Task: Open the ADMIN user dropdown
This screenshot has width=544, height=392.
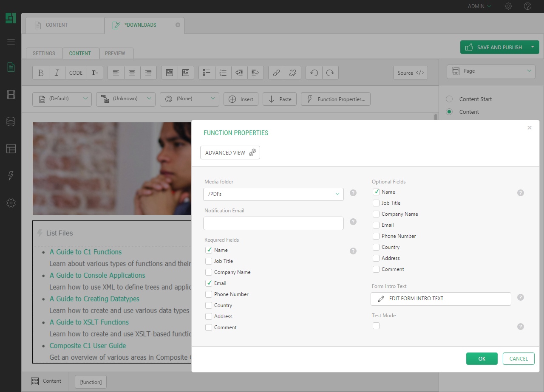Action: 479,6
